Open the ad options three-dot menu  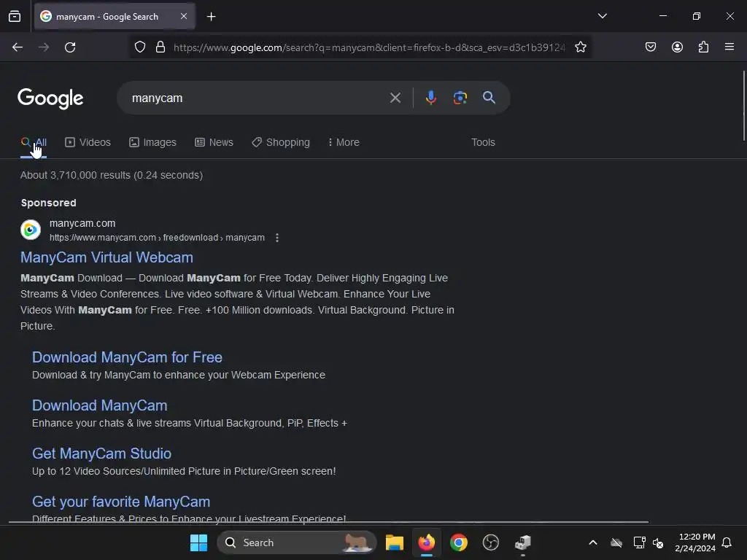277,238
